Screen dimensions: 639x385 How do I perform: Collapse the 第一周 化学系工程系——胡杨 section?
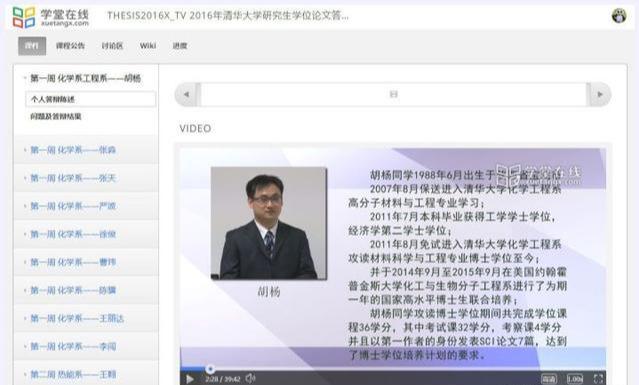tap(86, 78)
